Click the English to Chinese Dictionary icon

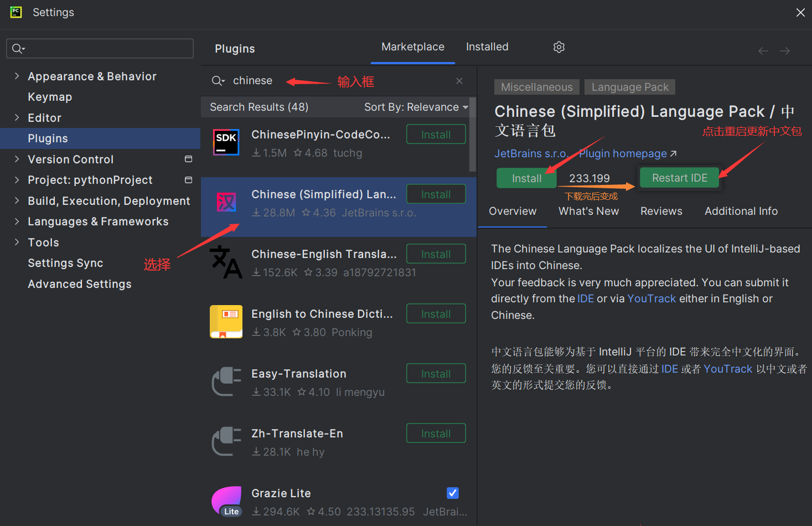click(x=226, y=322)
